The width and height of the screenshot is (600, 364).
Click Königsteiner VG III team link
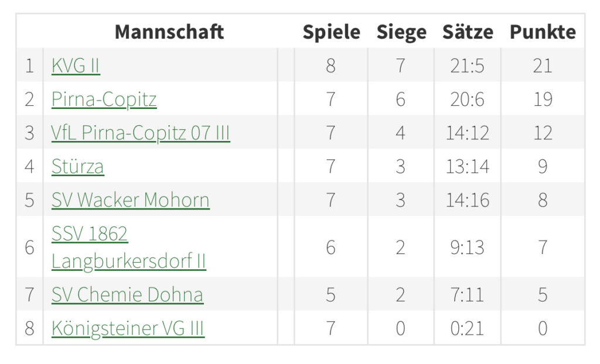pyautogui.click(x=128, y=328)
